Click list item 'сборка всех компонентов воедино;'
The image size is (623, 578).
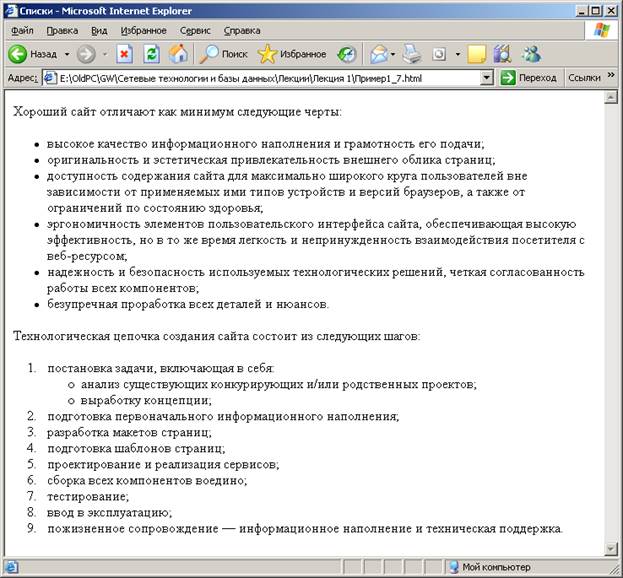pos(147,481)
